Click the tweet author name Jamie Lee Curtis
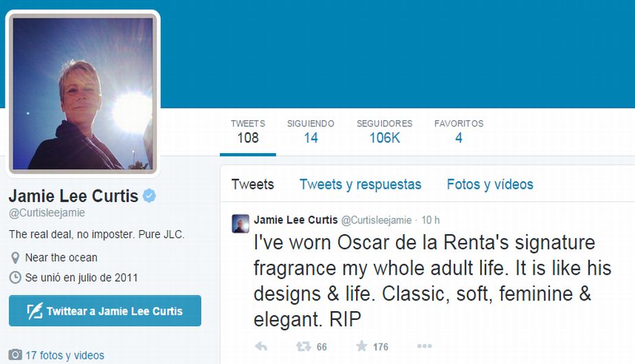Screen dimensions: 635x364 296,220
